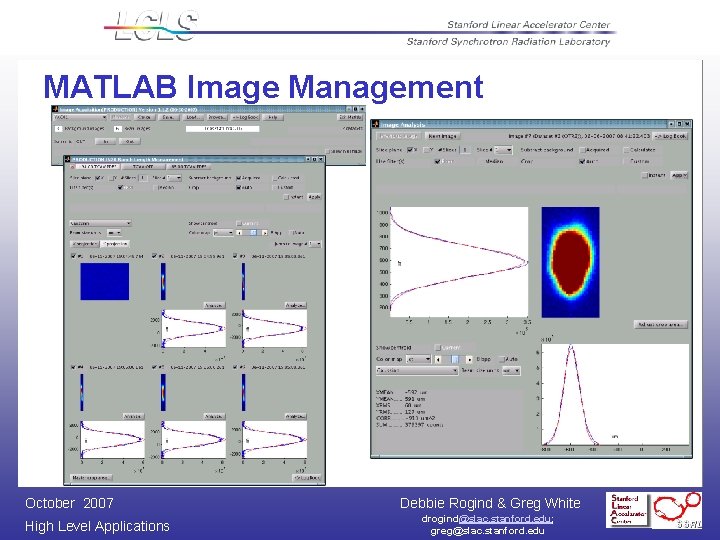Open Slice # dropdown in Image Analysis
Viewport: 720px width, 540px height.
tap(503, 150)
